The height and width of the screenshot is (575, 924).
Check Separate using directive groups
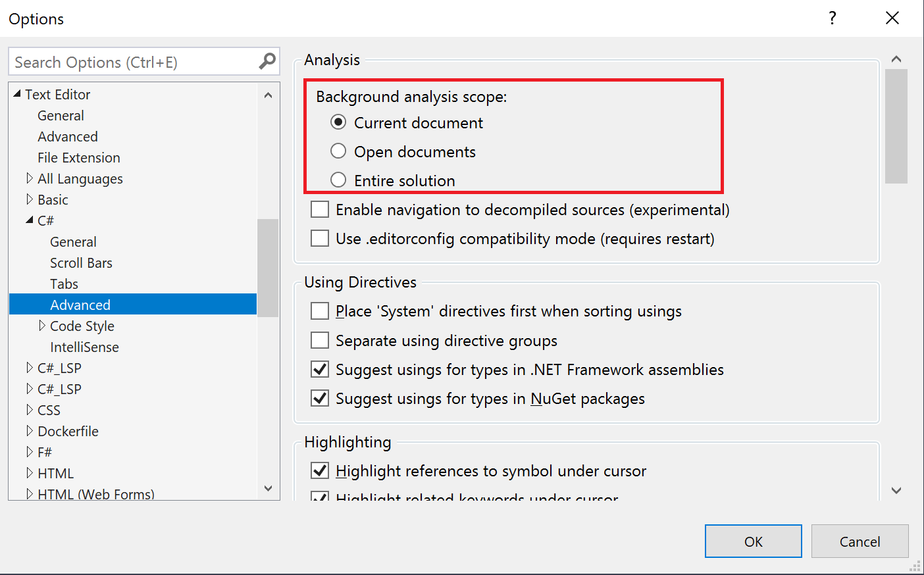319,340
